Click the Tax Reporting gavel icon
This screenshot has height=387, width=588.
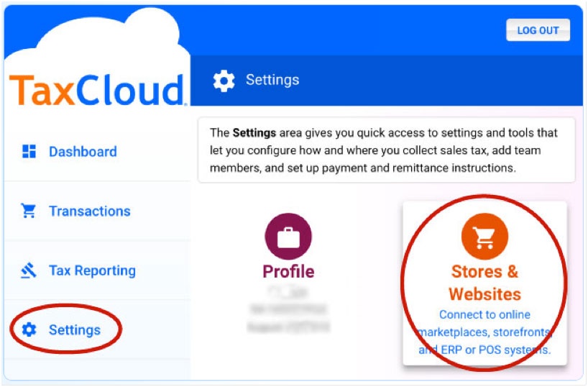[29, 270]
